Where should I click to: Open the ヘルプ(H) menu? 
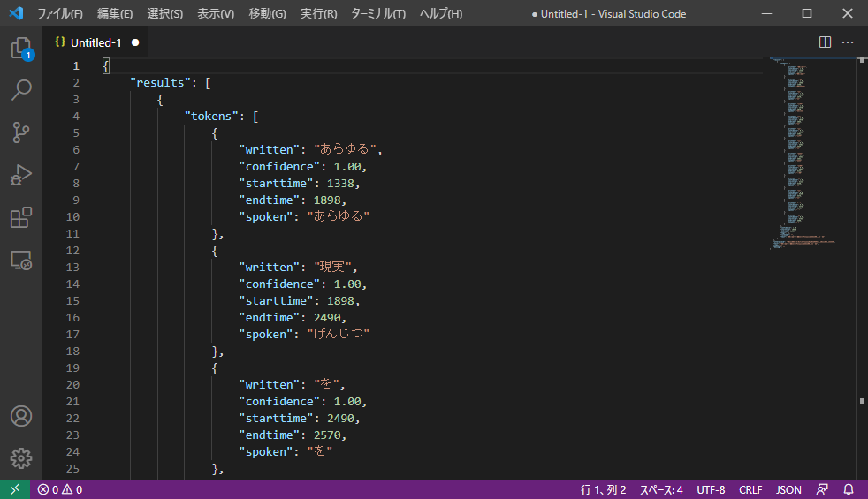(441, 14)
